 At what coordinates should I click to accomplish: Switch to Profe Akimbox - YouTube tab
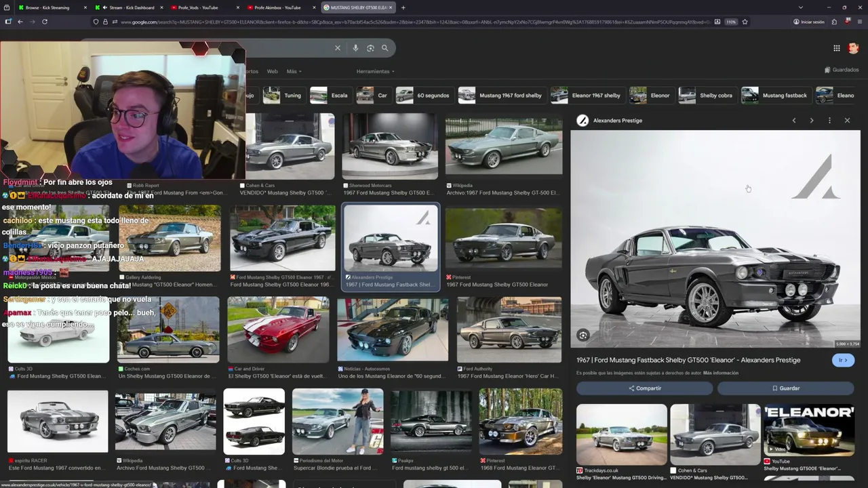pos(281,7)
